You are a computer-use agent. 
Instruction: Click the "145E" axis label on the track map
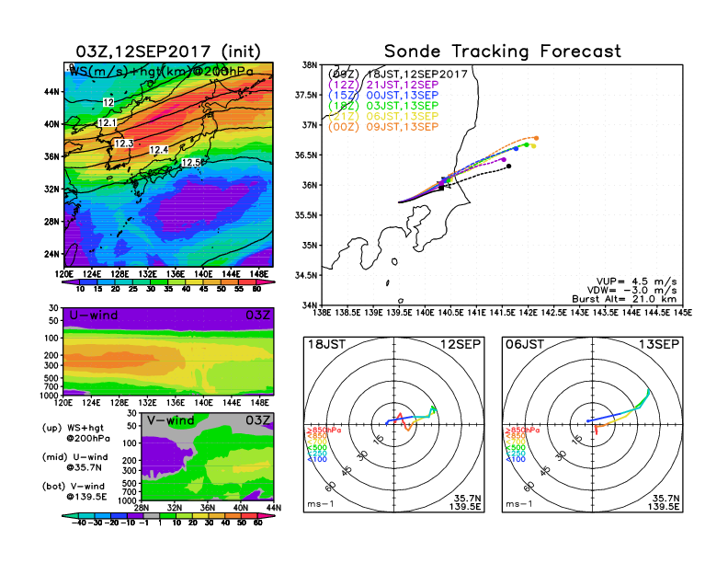683,313
